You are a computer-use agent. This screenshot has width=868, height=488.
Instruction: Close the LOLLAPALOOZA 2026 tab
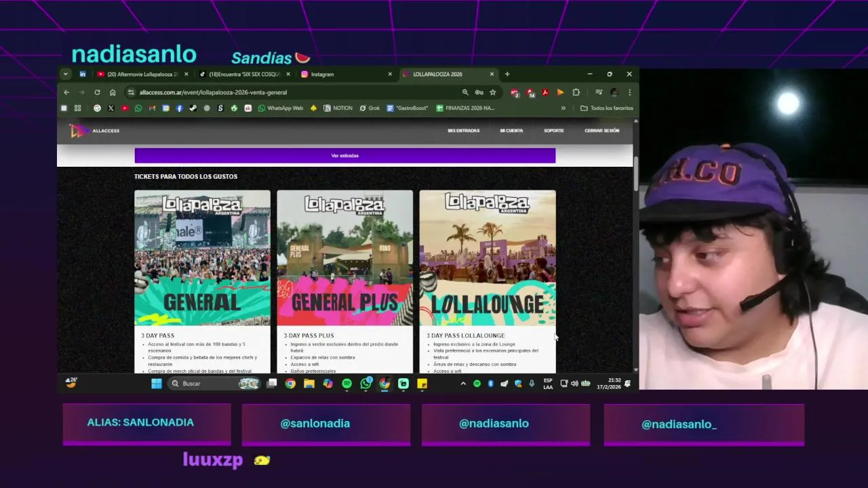click(x=492, y=74)
